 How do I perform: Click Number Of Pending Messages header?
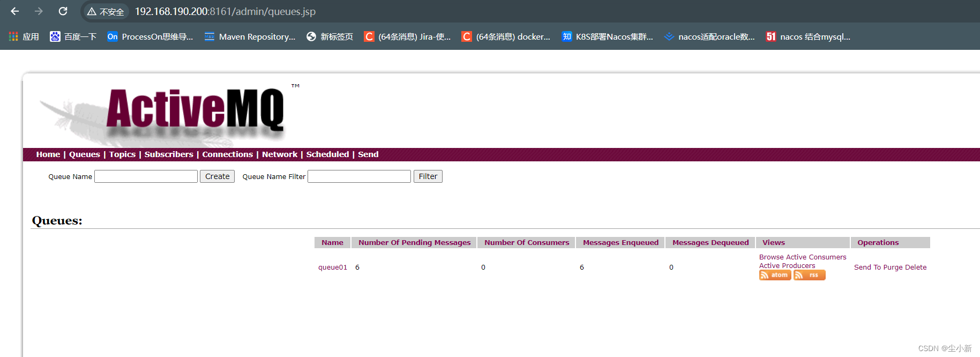414,242
